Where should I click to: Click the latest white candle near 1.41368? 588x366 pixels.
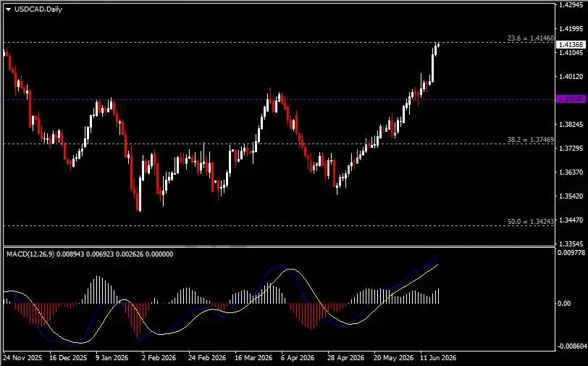438,45
